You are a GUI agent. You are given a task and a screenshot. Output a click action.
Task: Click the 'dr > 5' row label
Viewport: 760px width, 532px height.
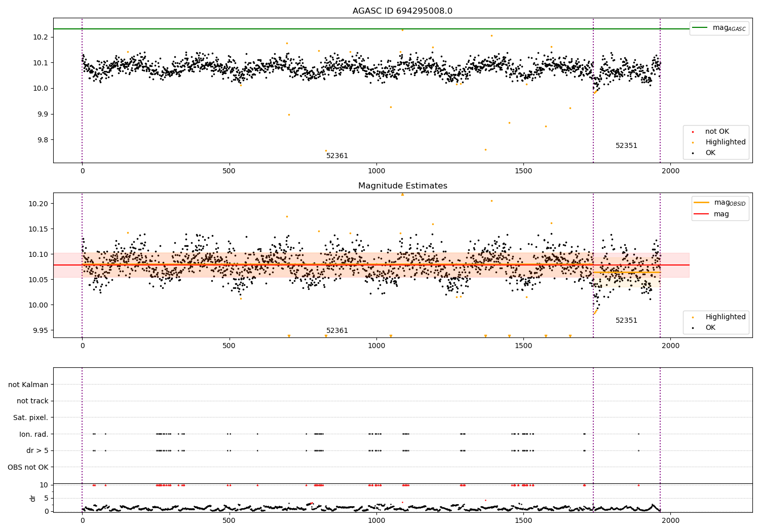coord(37,451)
